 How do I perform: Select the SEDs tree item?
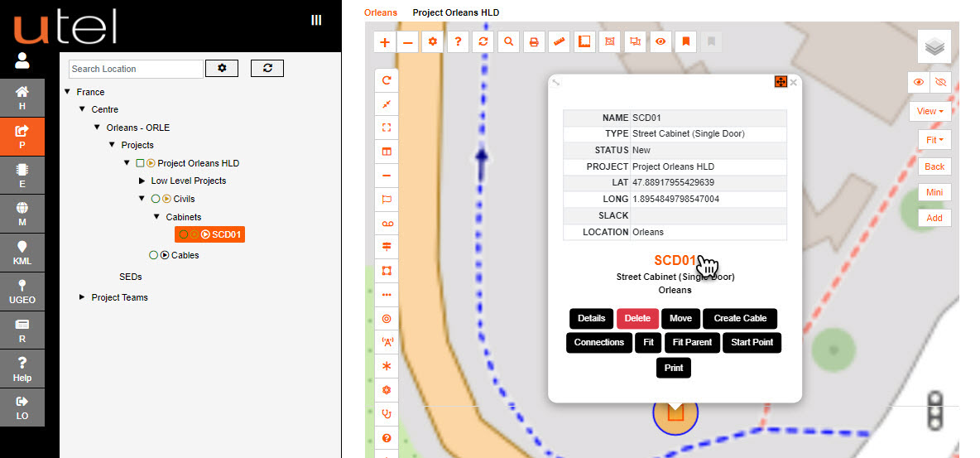pyautogui.click(x=131, y=277)
